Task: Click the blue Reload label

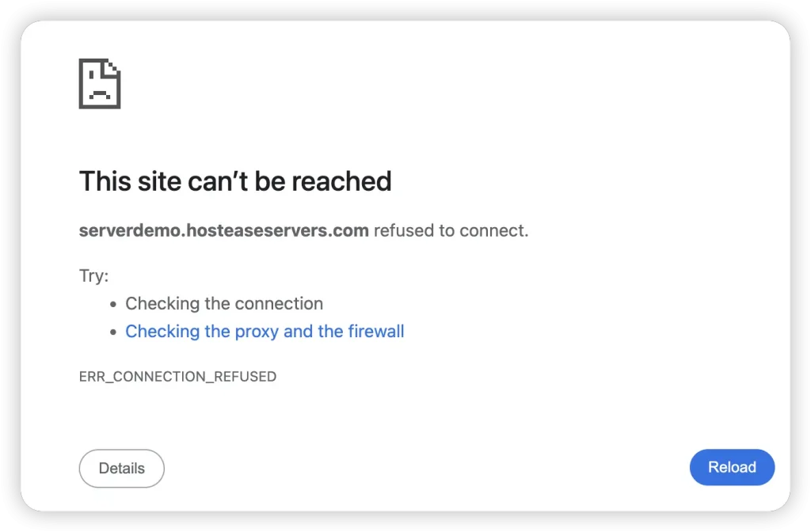Action: pos(731,467)
